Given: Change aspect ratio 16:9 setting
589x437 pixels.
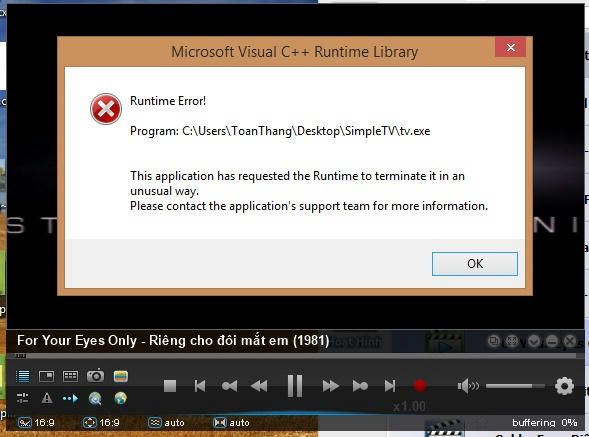Looking at the screenshot, I should pyautogui.click(x=101, y=423).
